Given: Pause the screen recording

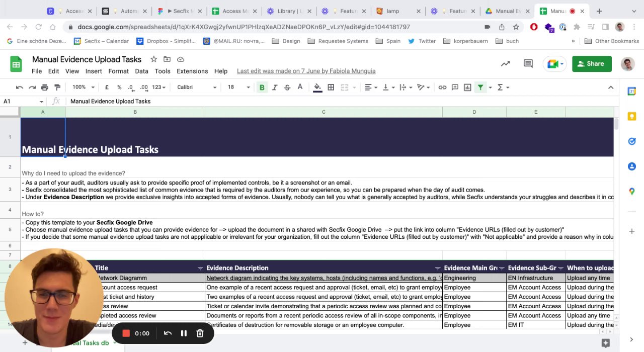Looking at the screenshot, I should click(184, 333).
